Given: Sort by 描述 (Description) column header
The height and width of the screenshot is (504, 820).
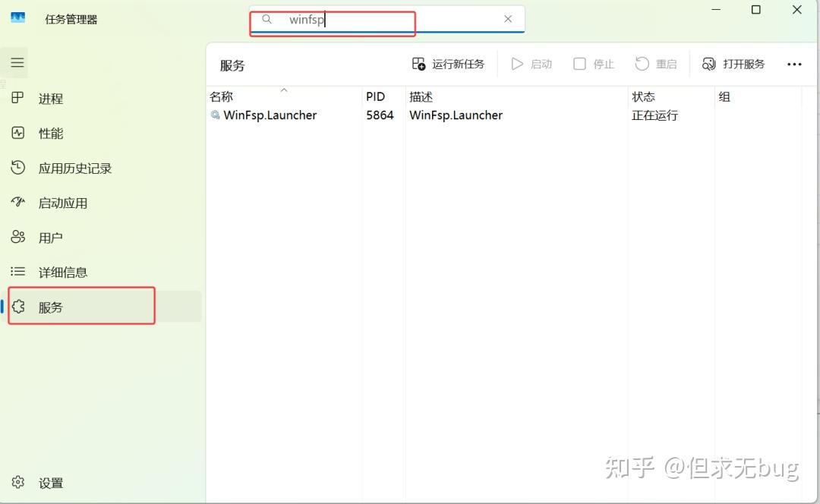Looking at the screenshot, I should click(x=516, y=96).
